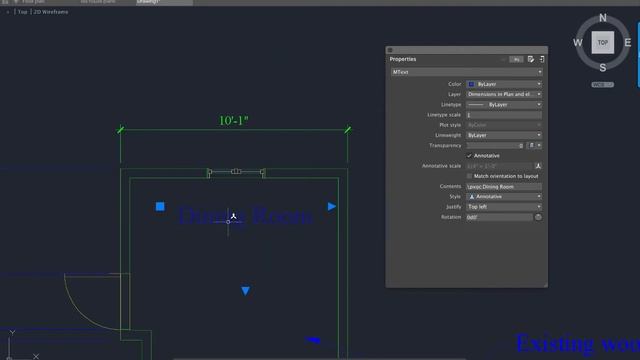The image size is (640, 360).
Task: Click the Annotative scale icon button
Action: (x=538, y=166)
